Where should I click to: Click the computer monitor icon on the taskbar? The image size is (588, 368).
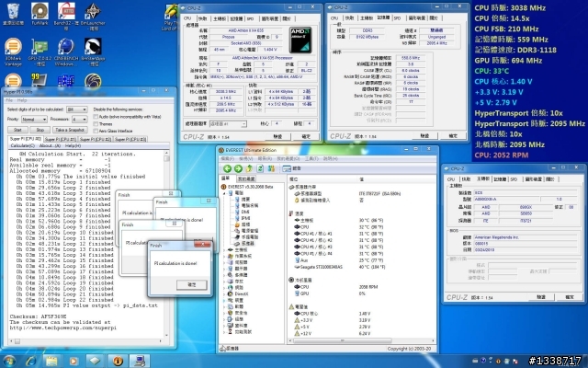[140, 361]
